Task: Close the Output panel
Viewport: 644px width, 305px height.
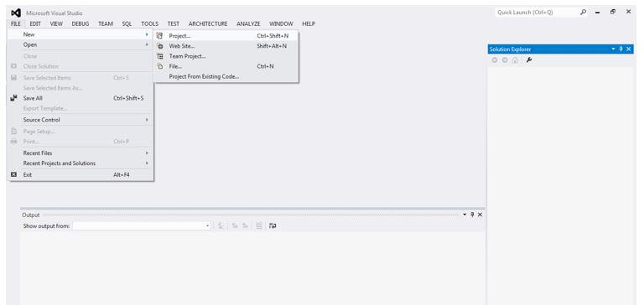Action: click(x=480, y=215)
